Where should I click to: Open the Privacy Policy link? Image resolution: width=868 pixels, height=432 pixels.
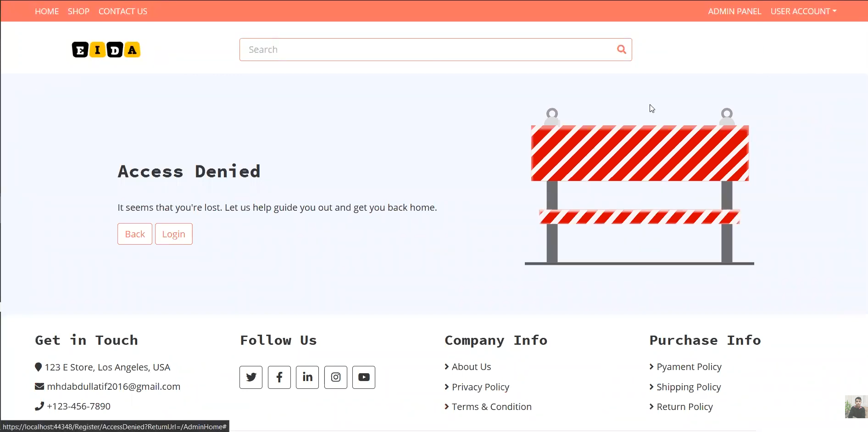tap(480, 387)
